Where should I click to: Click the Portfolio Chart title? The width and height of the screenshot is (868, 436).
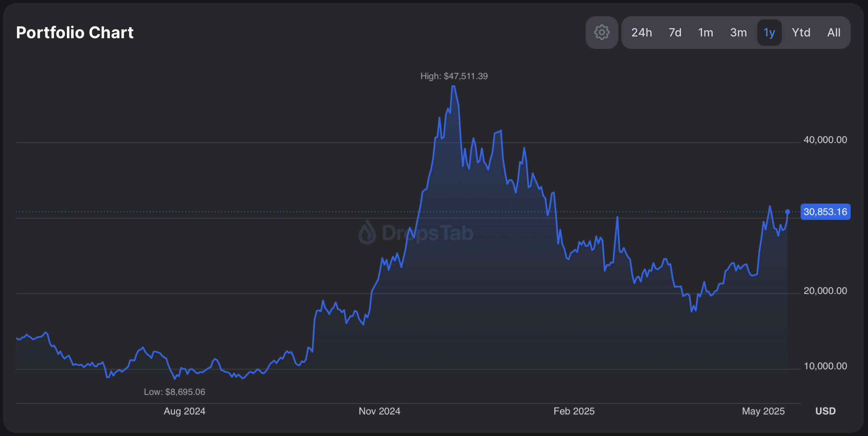click(75, 33)
